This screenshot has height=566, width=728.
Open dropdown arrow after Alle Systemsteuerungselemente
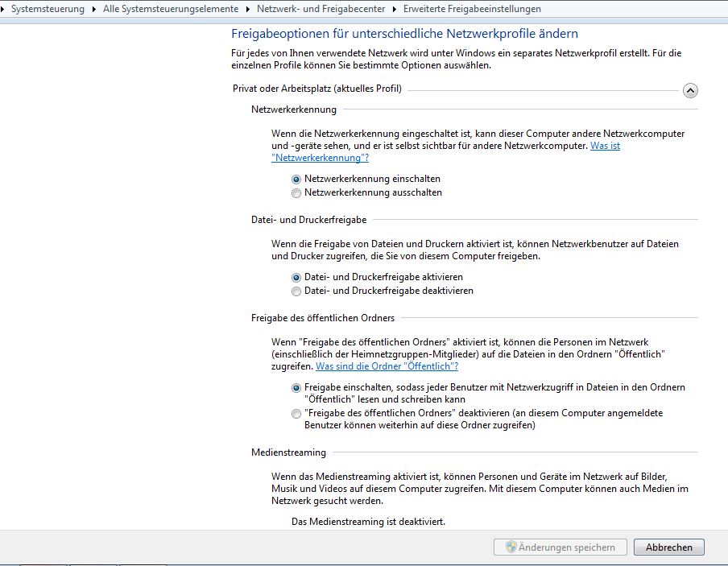click(248, 10)
